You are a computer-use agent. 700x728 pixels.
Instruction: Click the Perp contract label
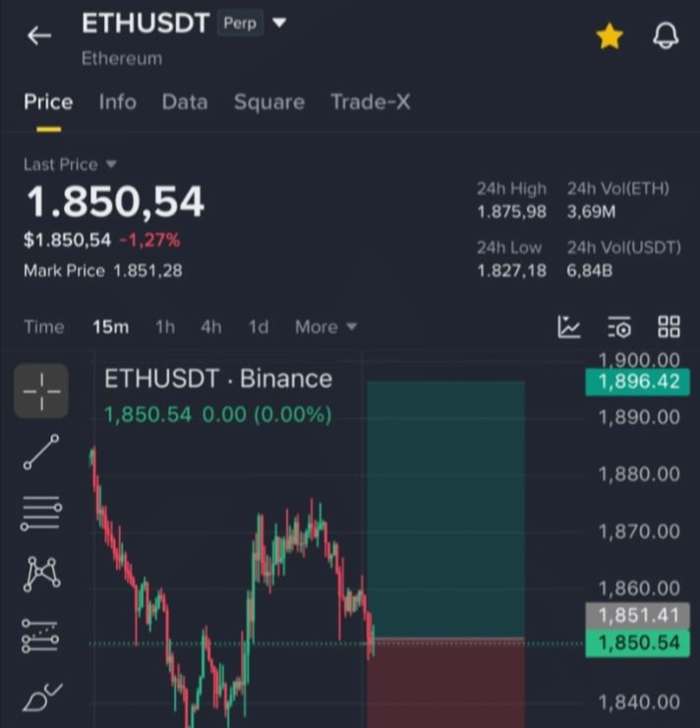240,23
